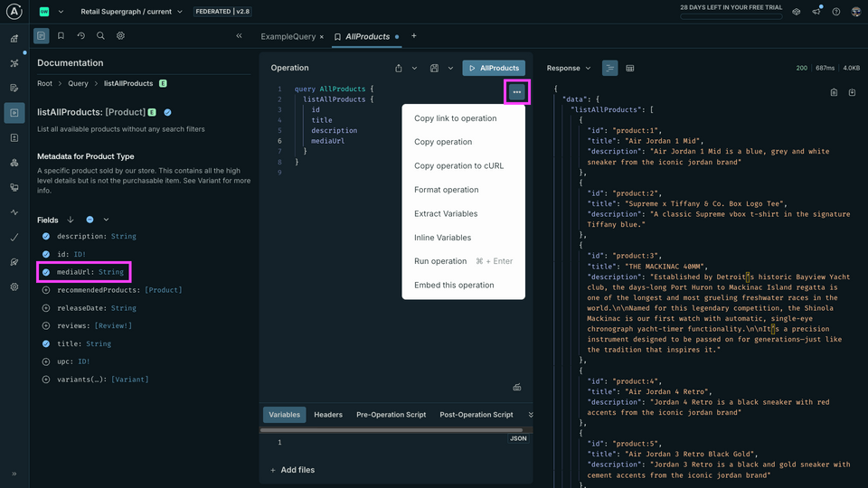The height and width of the screenshot is (488, 868).
Task: Open announcements megaphone icon
Action: click(x=816, y=12)
